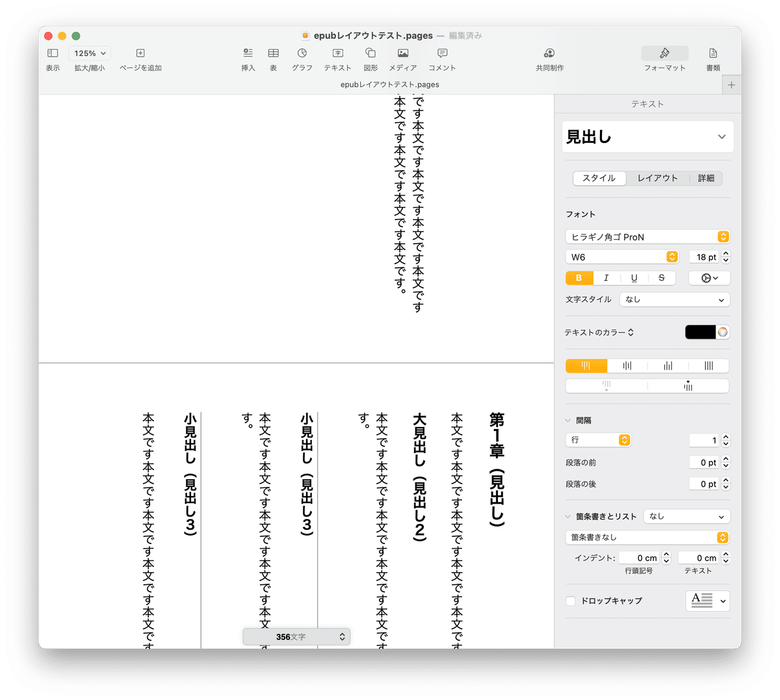Enable the ドロップキャップ checkbox
This screenshot has height=700, width=780.
click(571, 601)
